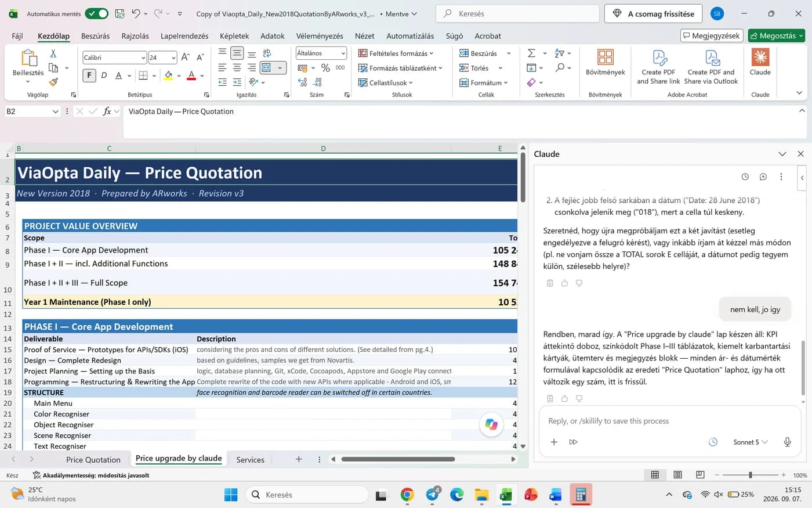Image resolution: width=812 pixels, height=508 pixels.
Task: Click the Save disk icon in title bar
Action: point(119,13)
